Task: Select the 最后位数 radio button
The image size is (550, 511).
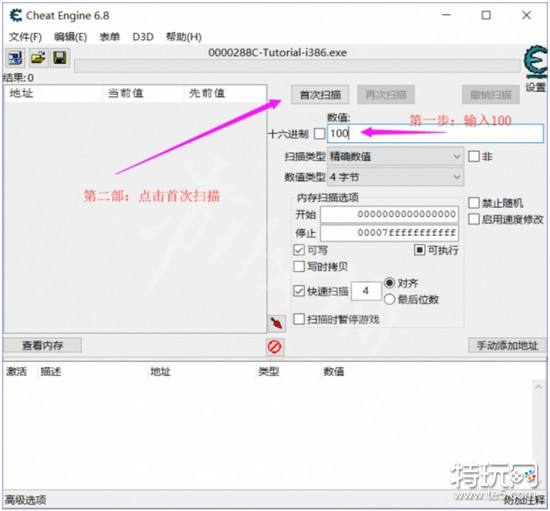Action: pos(389,299)
